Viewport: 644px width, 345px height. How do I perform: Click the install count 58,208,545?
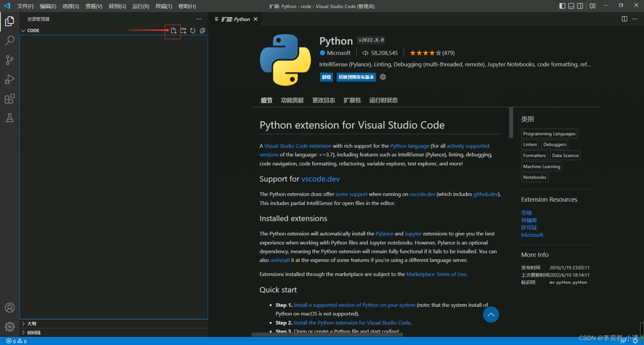pos(380,53)
